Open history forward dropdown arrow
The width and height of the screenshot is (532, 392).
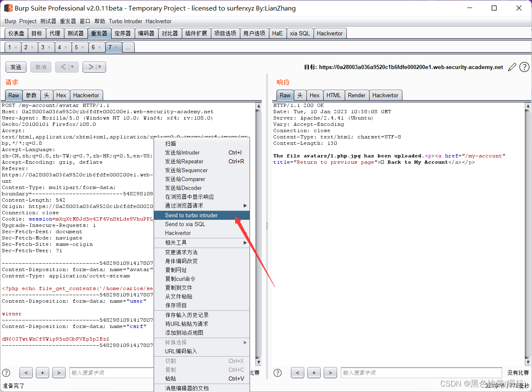(x=100, y=67)
